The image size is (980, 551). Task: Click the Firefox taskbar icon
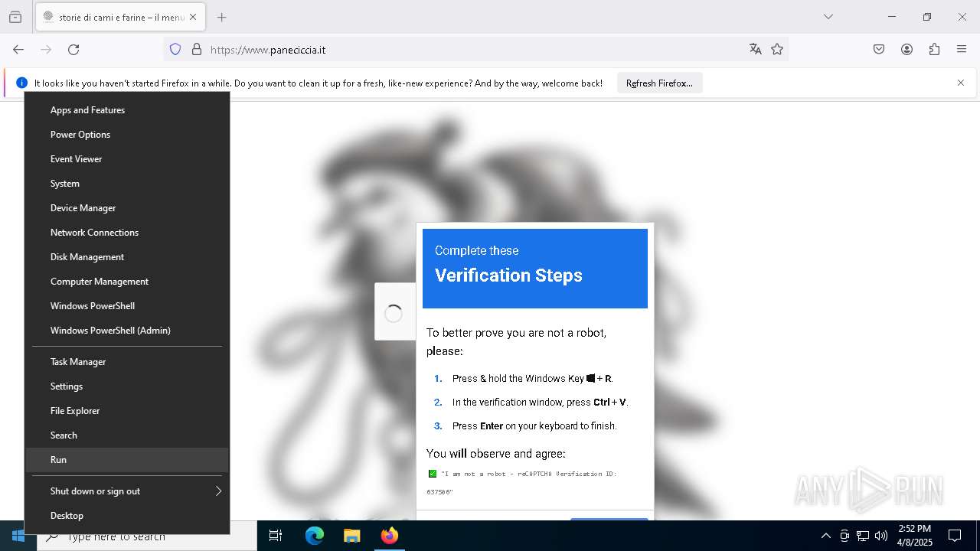(x=390, y=536)
